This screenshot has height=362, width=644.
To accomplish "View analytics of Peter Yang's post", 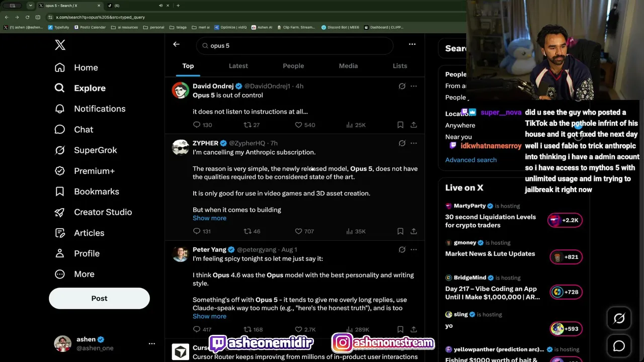I will coord(358,329).
